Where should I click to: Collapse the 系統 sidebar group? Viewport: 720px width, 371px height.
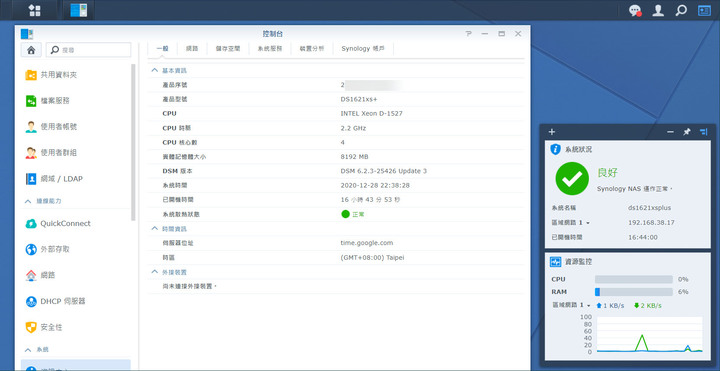tap(29, 349)
